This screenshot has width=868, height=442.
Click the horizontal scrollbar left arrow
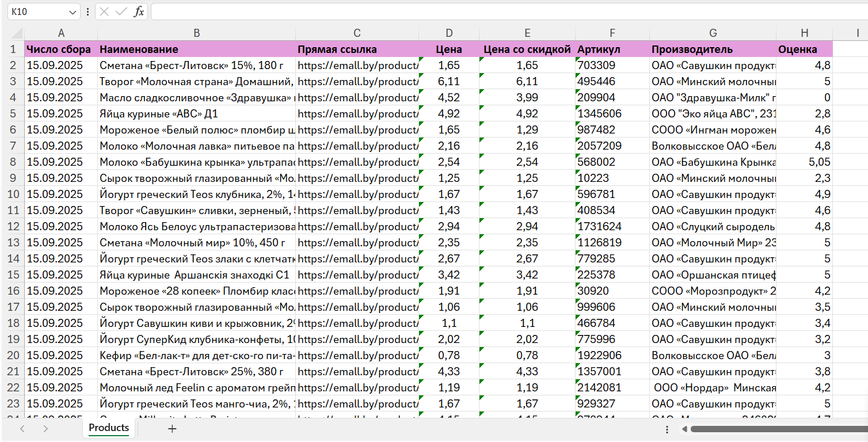point(684,429)
